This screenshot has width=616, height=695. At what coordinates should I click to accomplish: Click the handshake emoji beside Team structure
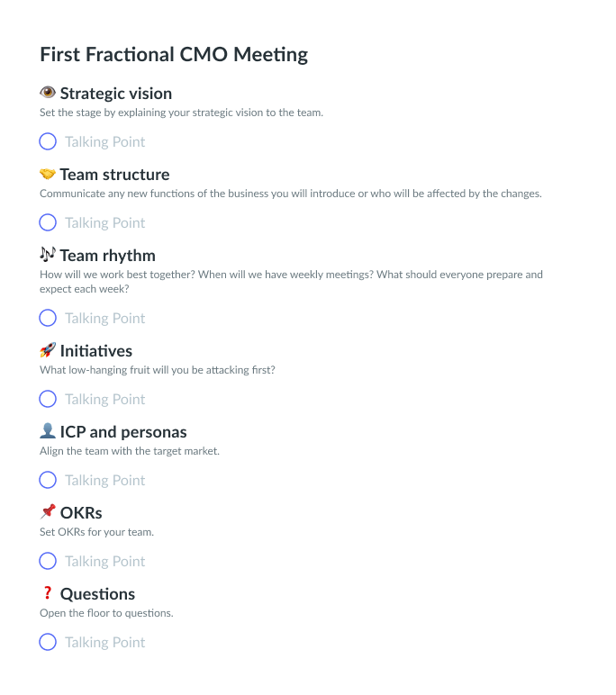click(x=48, y=174)
